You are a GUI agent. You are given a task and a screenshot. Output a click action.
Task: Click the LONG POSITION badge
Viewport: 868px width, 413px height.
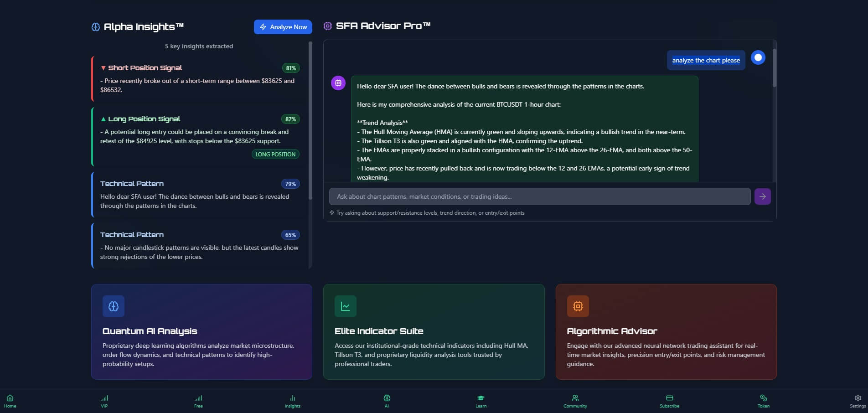tap(275, 154)
